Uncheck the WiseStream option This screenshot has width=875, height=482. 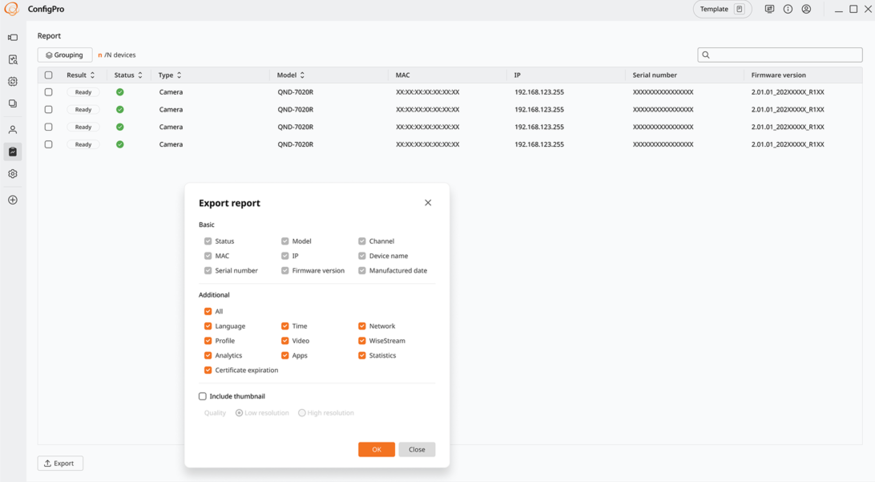(362, 341)
